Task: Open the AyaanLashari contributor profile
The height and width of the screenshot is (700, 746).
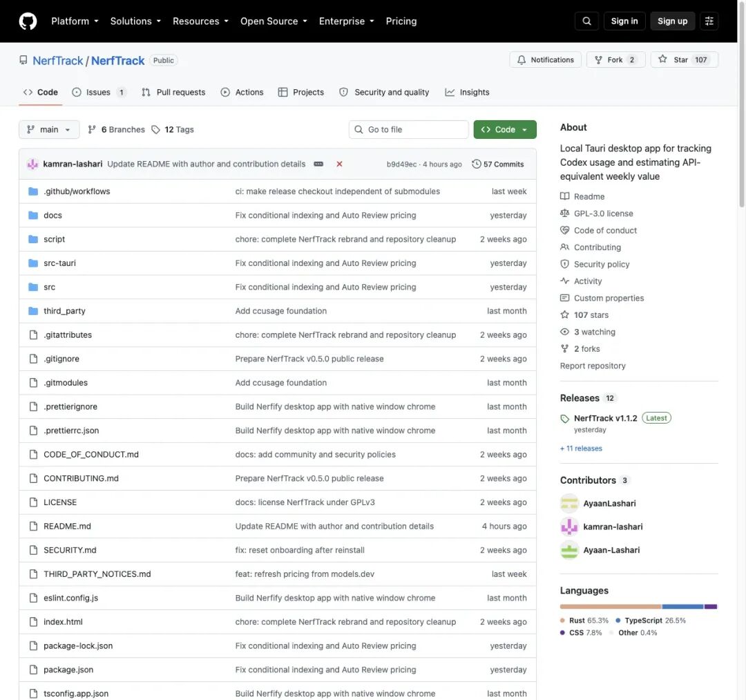Action: 609,504
